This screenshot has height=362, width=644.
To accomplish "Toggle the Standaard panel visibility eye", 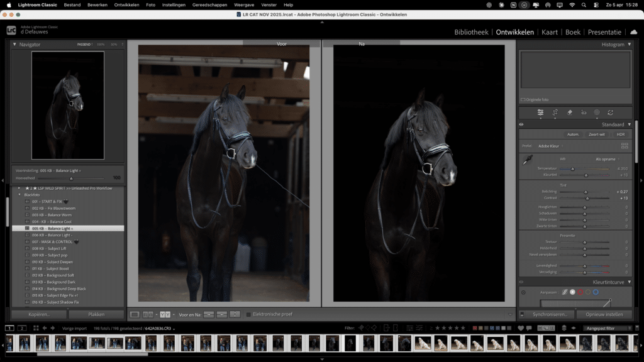I will [521, 124].
